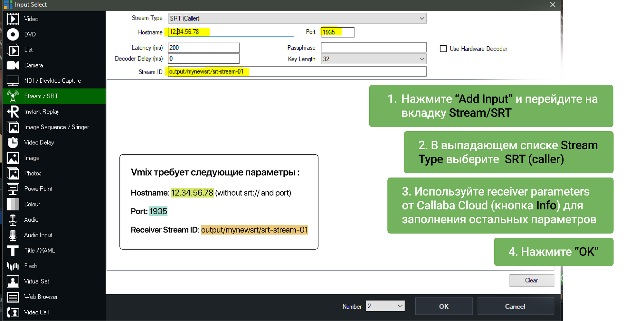Choose the Image Sequence / Stinger icon
This screenshot has width=644, height=321.
pyautogui.click(x=13, y=127)
